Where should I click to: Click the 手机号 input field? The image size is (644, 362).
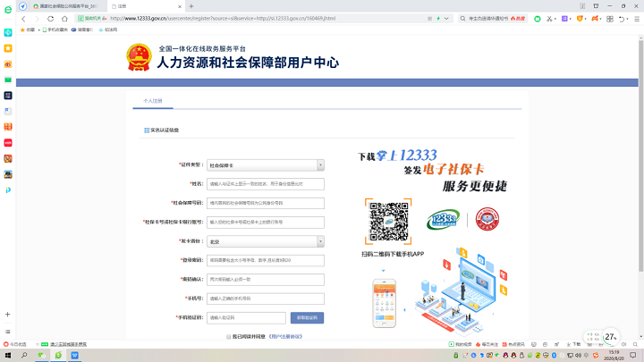(265, 299)
